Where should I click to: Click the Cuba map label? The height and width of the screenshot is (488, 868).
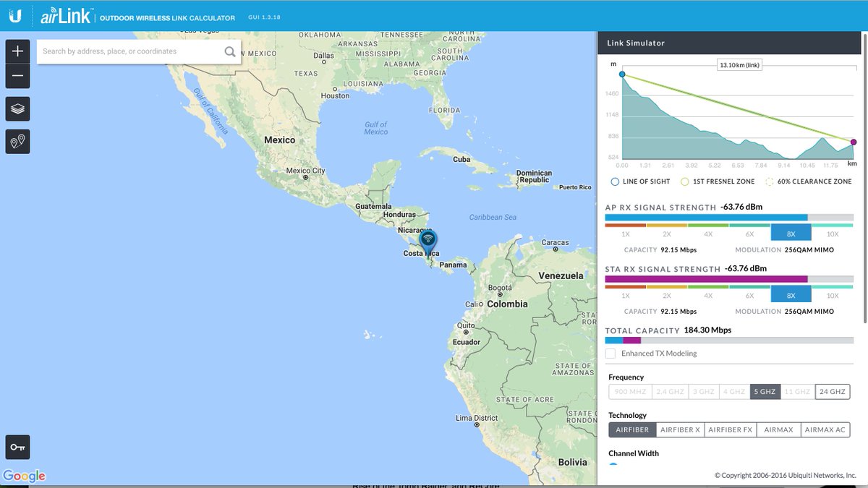[461, 159]
